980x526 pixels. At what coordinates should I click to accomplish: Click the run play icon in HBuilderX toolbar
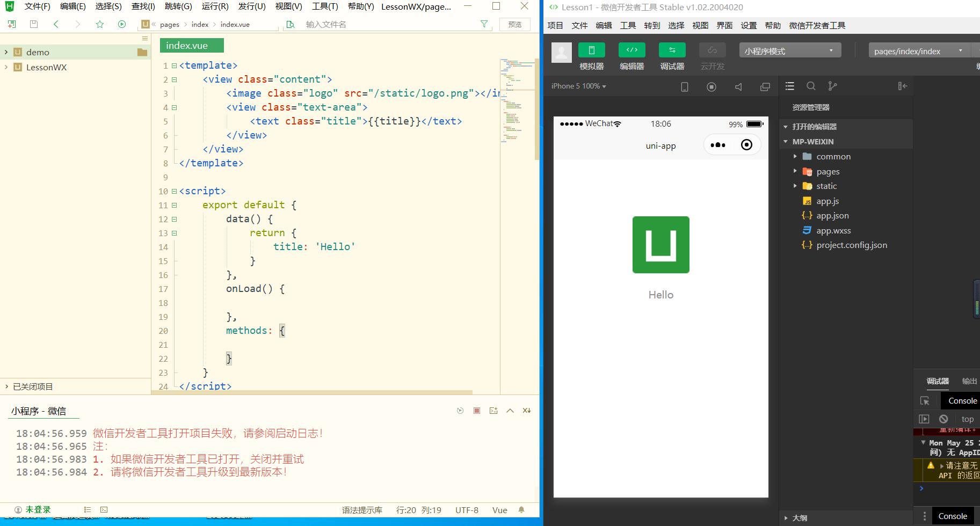pyautogui.click(x=122, y=24)
